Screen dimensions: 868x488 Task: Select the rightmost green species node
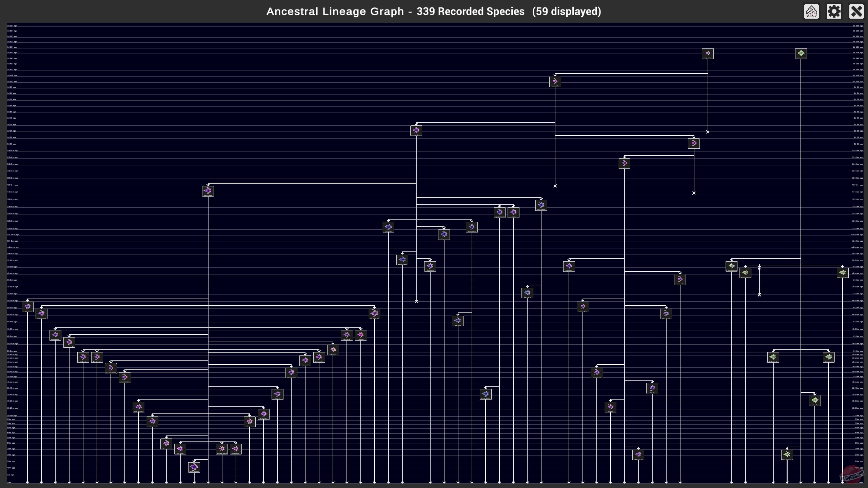pos(843,273)
